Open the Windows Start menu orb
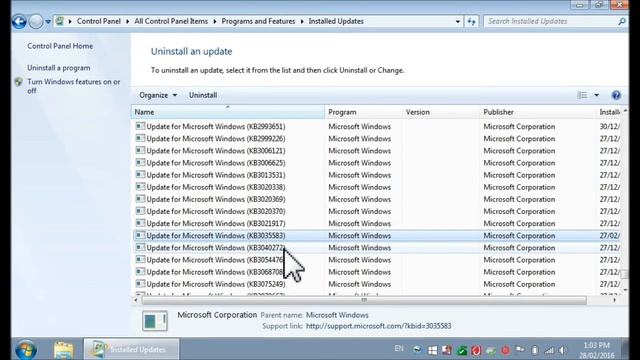This screenshot has width=640, height=360. click(26, 350)
